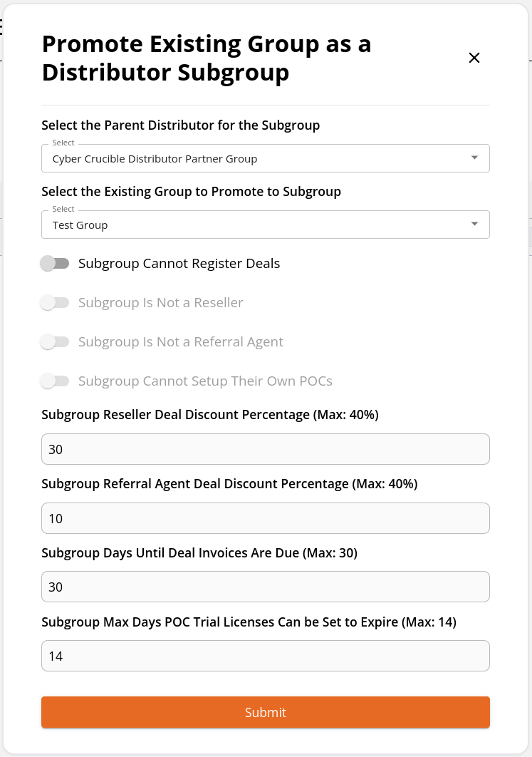
Task: Click the Select the Parent Distributor heading label
Action: coord(180,125)
